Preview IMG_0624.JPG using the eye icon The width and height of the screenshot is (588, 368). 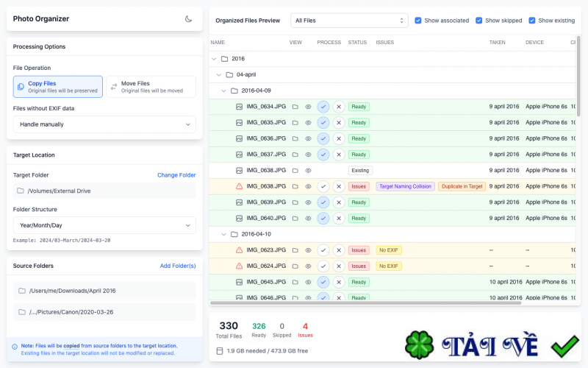coord(308,266)
